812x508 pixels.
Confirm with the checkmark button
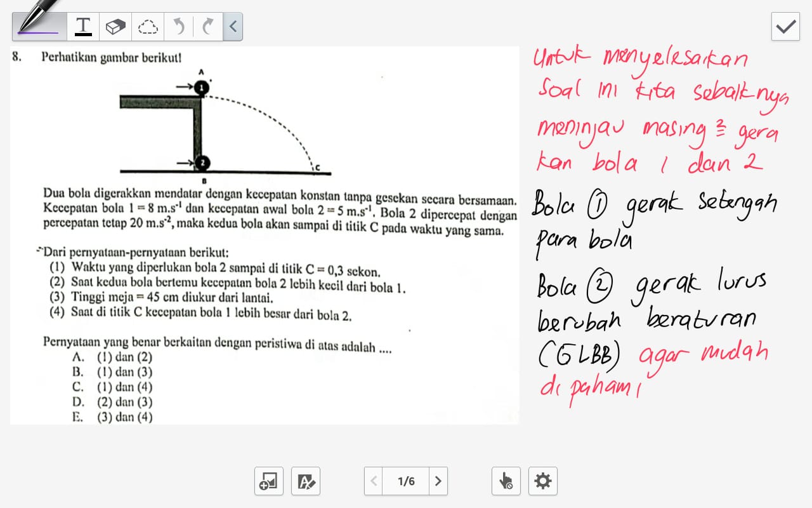[785, 26]
